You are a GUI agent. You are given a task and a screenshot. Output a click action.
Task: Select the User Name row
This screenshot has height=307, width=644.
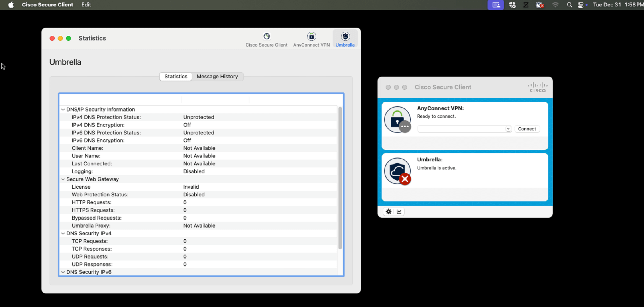[x=198, y=156]
